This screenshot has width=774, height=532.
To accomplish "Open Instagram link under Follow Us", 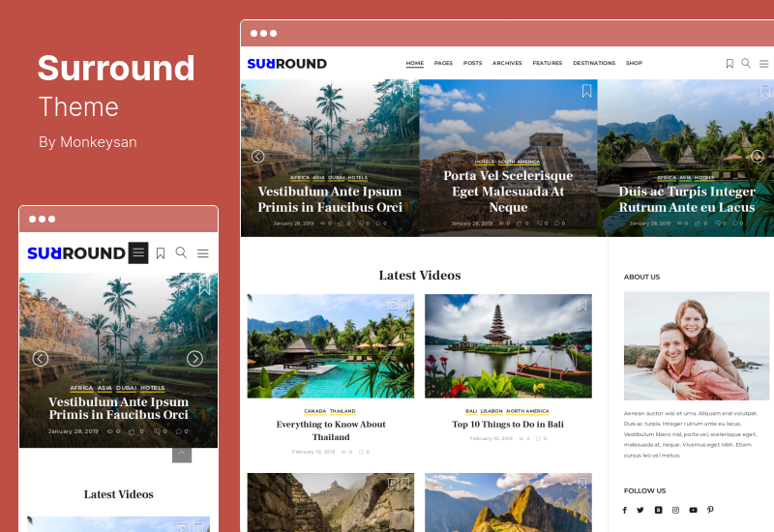I will [675, 511].
